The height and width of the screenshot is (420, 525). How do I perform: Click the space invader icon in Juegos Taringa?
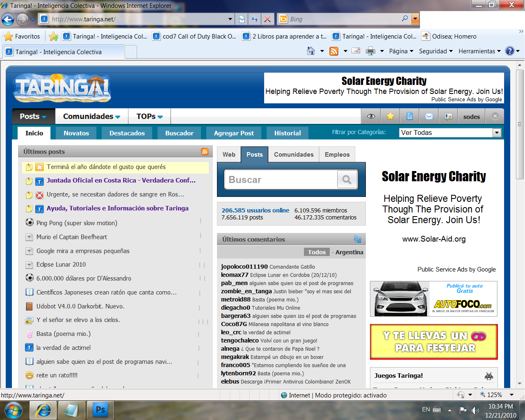488,376
